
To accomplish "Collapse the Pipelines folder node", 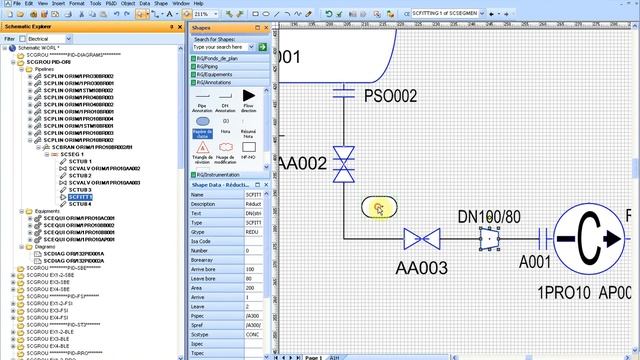I will pos(22,69).
